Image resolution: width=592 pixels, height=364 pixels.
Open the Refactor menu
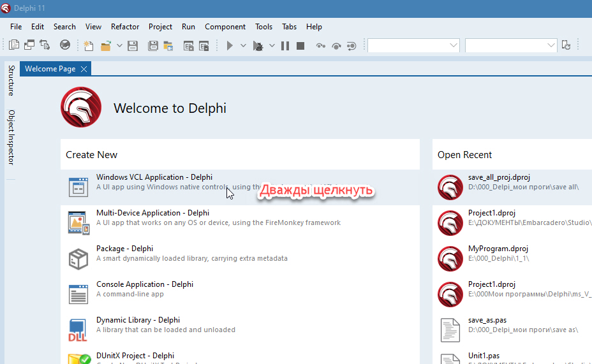pos(125,27)
